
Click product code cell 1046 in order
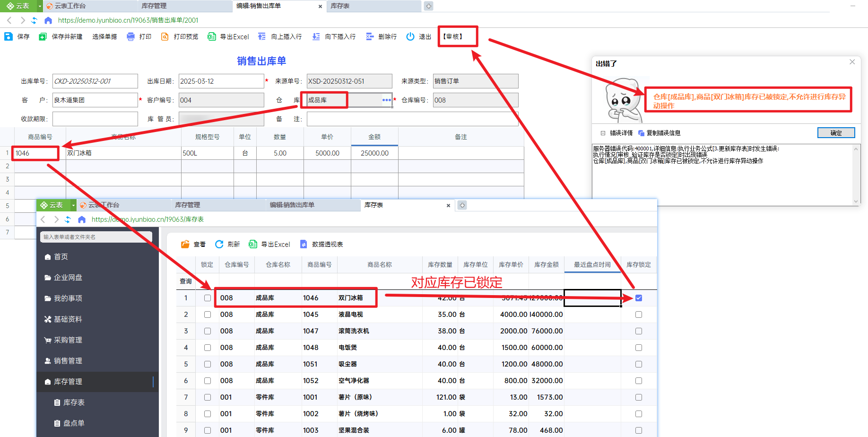point(40,153)
